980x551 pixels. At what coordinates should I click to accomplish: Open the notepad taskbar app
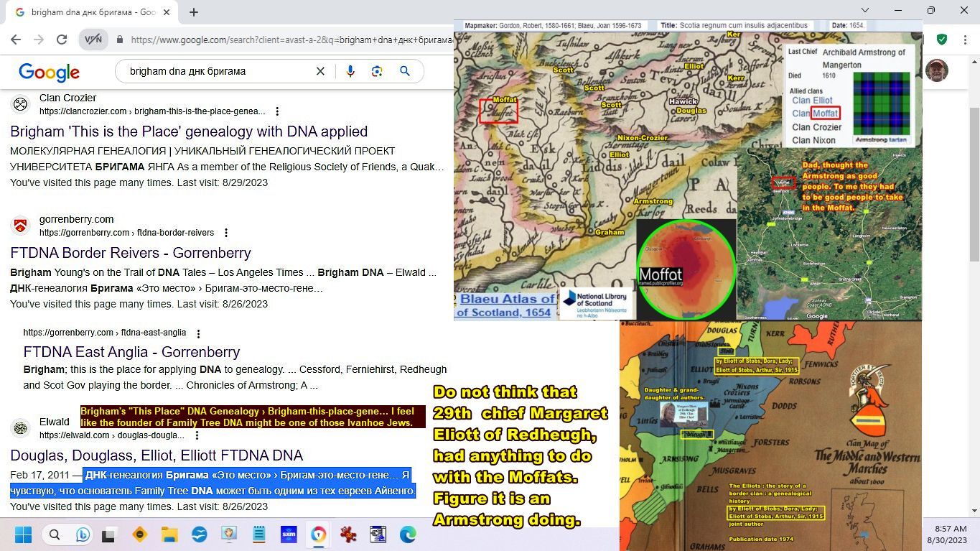[x=258, y=534]
